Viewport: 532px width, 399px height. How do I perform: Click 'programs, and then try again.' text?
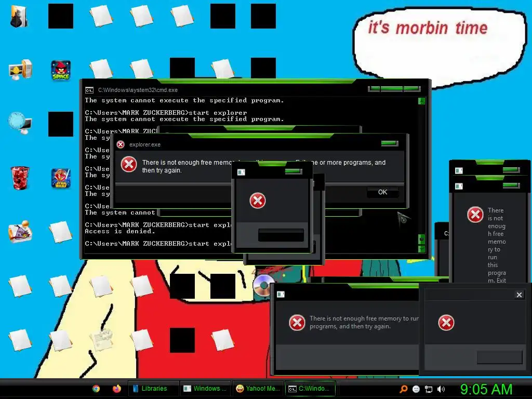350,326
